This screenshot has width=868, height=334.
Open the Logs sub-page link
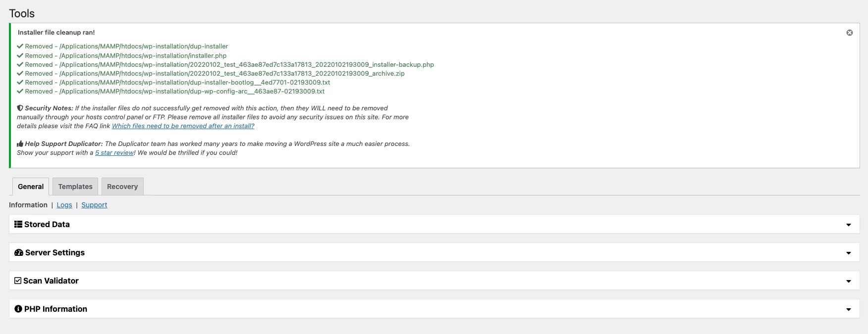tap(64, 205)
